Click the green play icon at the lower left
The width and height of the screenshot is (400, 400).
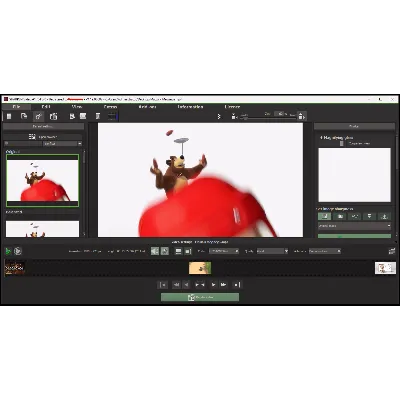[8, 251]
